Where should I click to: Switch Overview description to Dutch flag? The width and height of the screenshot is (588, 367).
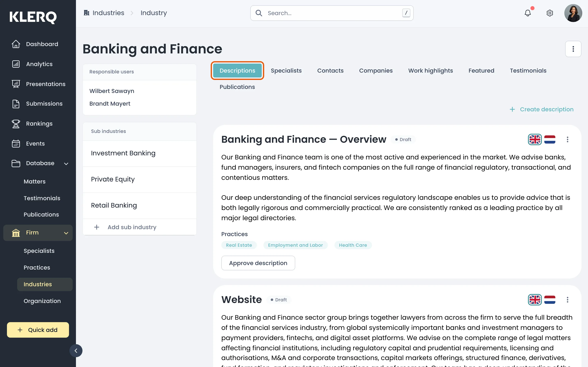[x=550, y=139]
